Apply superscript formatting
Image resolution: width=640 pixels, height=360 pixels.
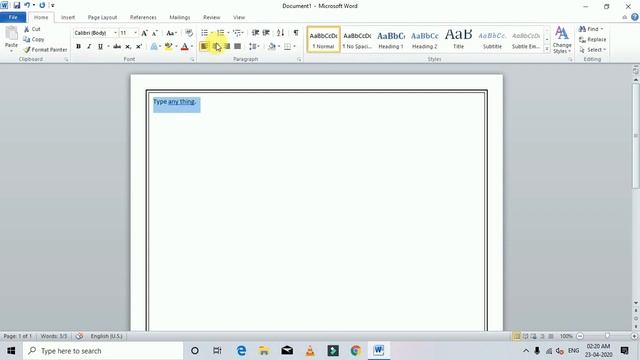click(139, 47)
